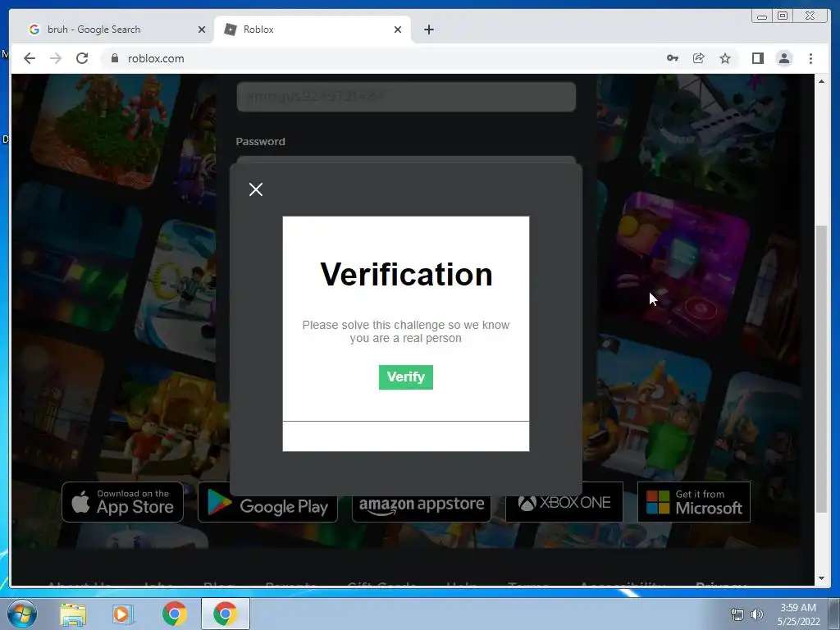
Task: Click the roblox.com address bar
Action: (x=381, y=58)
